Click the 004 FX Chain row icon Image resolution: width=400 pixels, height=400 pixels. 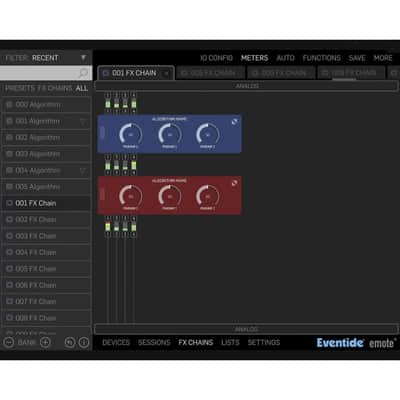[x=10, y=252]
